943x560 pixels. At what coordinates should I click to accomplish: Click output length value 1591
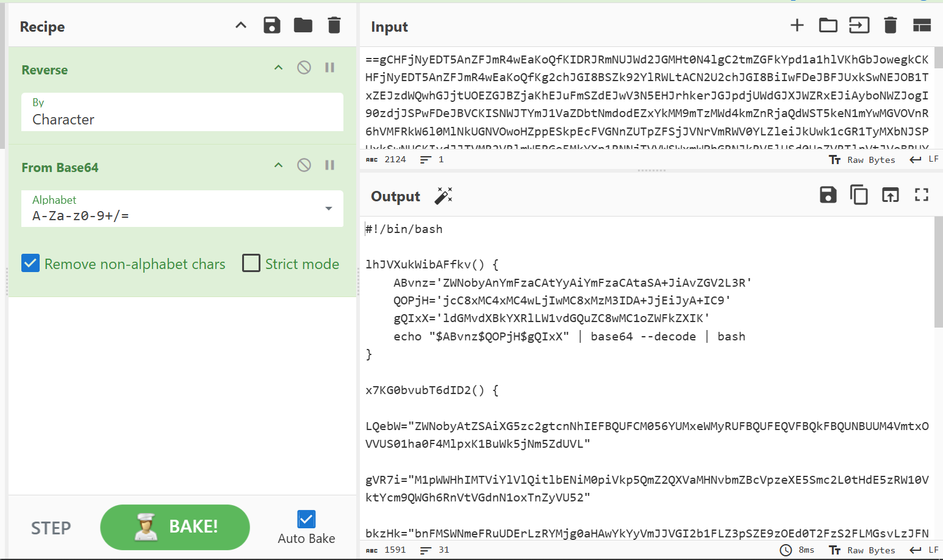click(395, 550)
